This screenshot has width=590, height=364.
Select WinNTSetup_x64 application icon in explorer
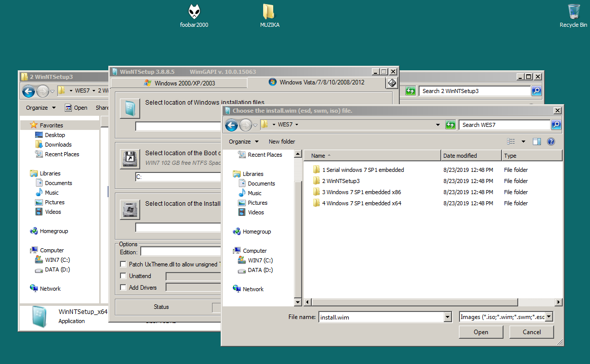(39, 316)
